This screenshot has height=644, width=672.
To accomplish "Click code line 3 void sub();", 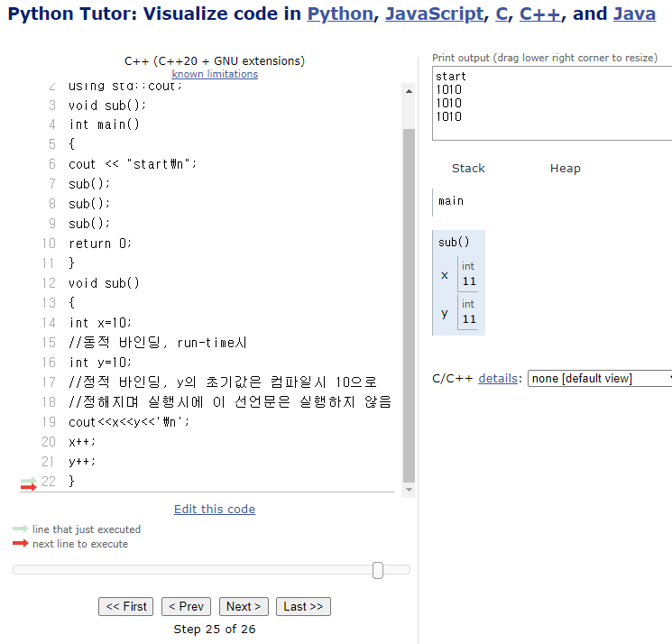I will [107, 105].
